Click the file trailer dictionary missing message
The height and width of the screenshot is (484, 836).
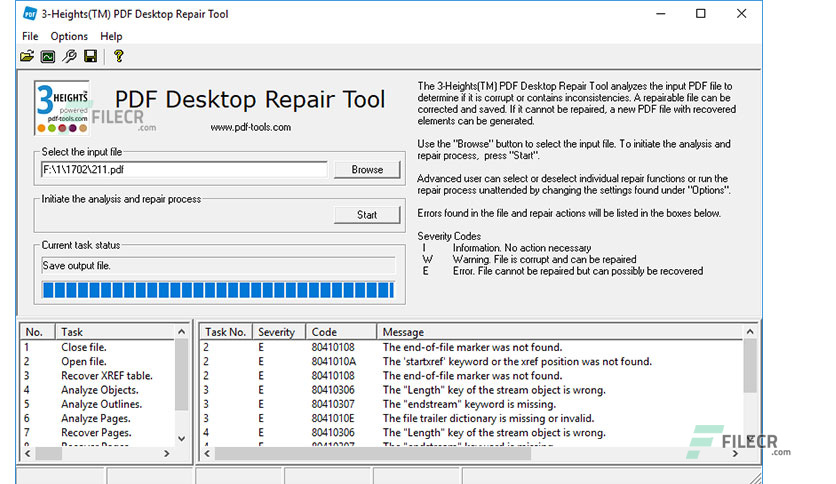[488, 418]
